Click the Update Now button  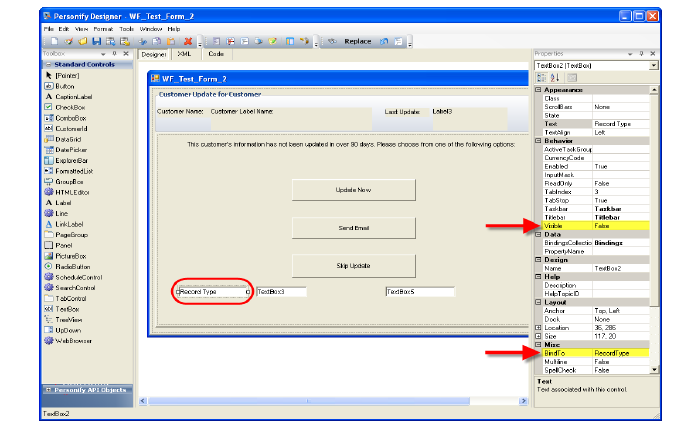click(353, 189)
